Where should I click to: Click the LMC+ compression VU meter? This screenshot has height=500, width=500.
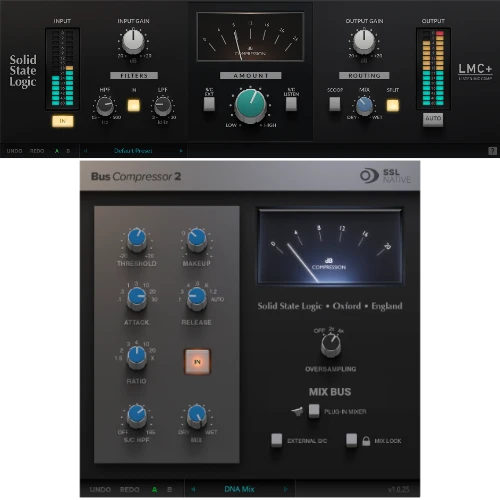250,37
